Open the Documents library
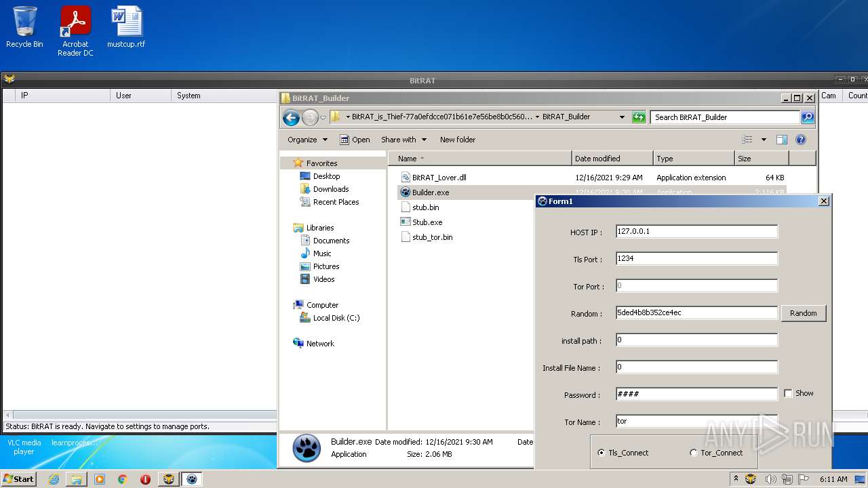The width and height of the screenshot is (868, 488). 331,241
